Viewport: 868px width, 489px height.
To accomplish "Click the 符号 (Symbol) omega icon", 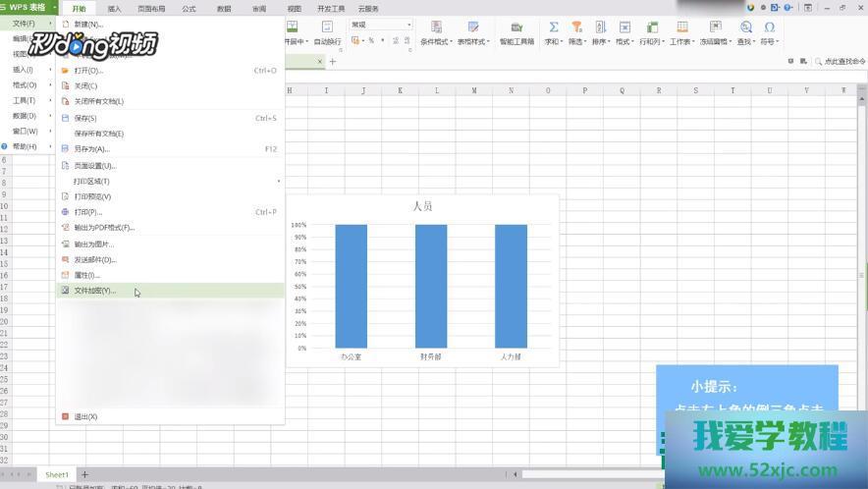I will [769, 27].
